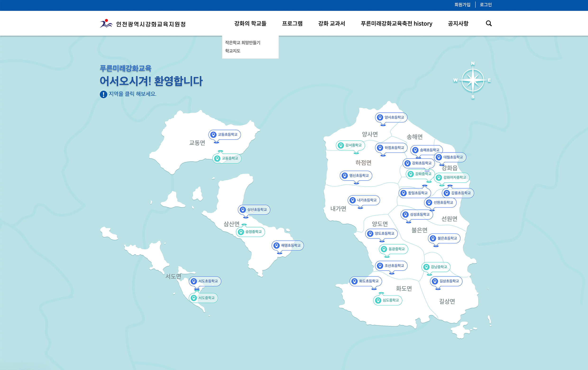The image size is (588, 370).
Task: Select the 내가면 region label
Action: coord(338,208)
